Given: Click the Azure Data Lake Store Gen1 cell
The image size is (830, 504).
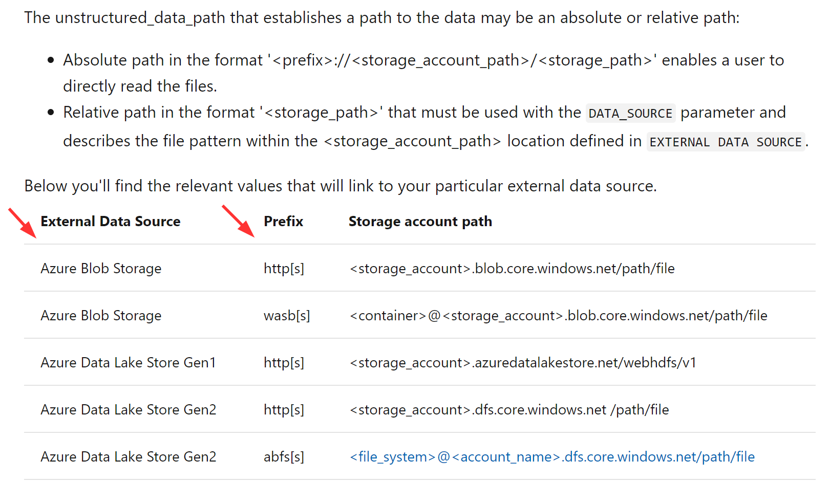Looking at the screenshot, I should pyautogui.click(x=128, y=363).
